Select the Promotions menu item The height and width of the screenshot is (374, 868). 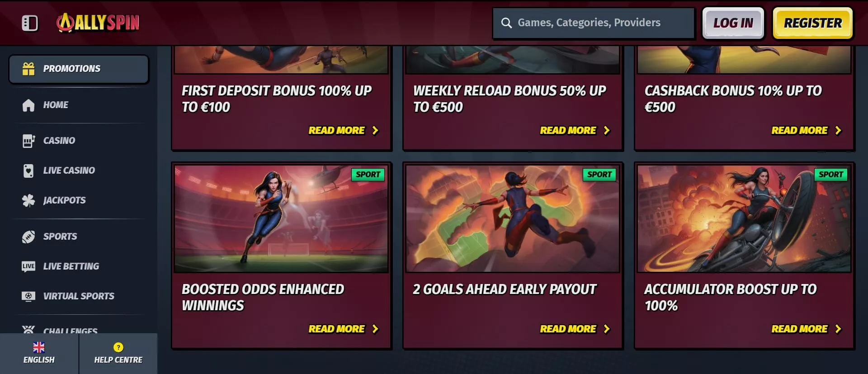pyautogui.click(x=79, y=69)
